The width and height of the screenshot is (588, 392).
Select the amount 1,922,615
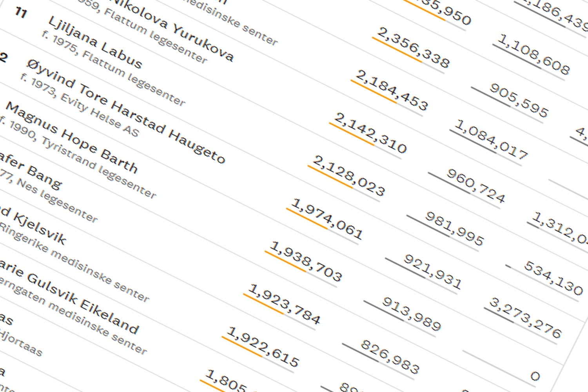point(263,347)
